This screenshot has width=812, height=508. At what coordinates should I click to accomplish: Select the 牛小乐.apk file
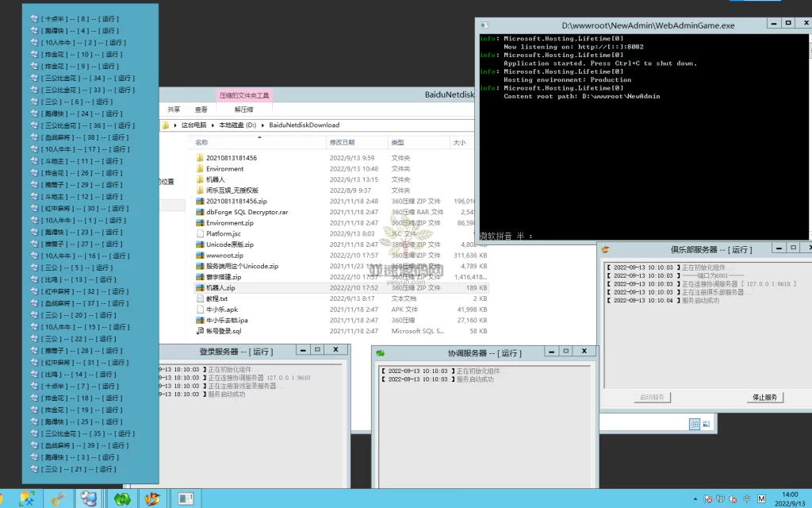[x=222, y=310]
